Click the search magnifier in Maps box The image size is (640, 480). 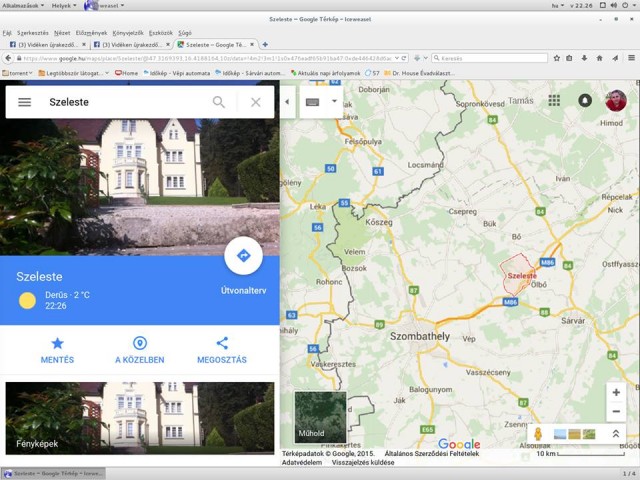click(x=219, y=102)
